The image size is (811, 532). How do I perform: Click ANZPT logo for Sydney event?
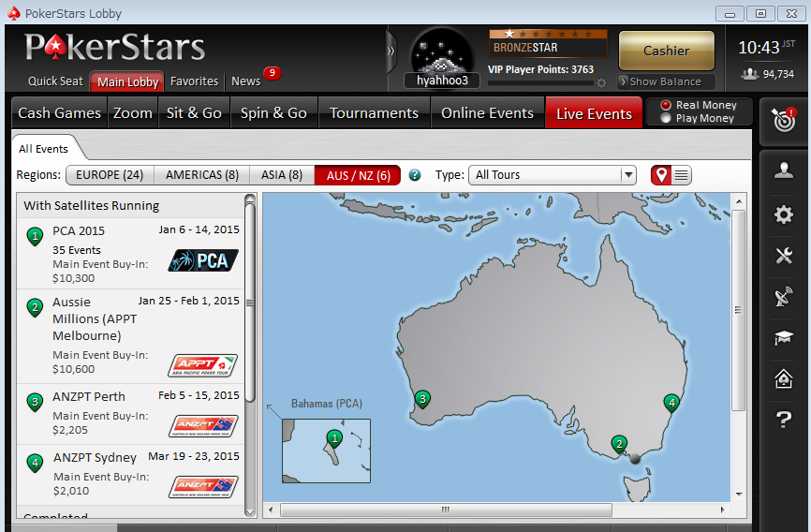coord(203,486)
